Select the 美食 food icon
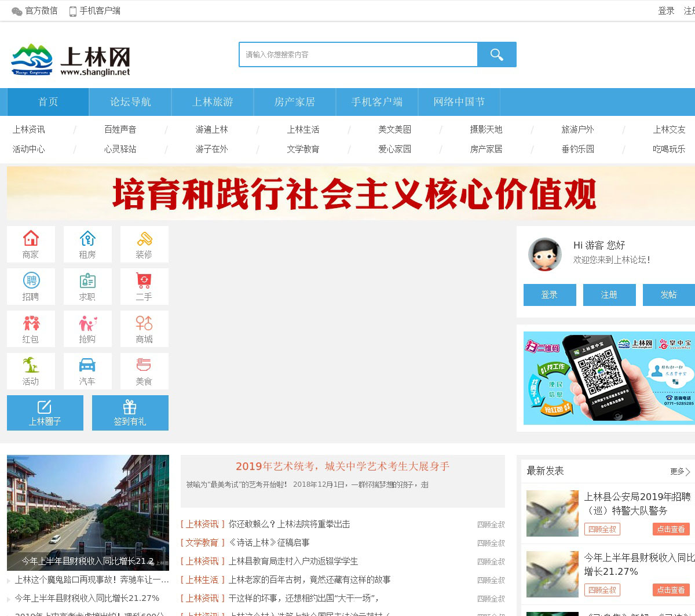 144,365
